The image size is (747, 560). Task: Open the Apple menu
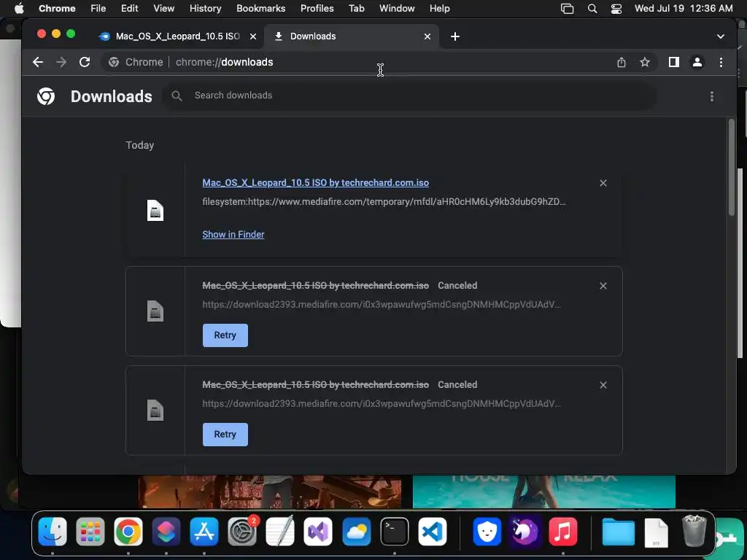point(19,9)
